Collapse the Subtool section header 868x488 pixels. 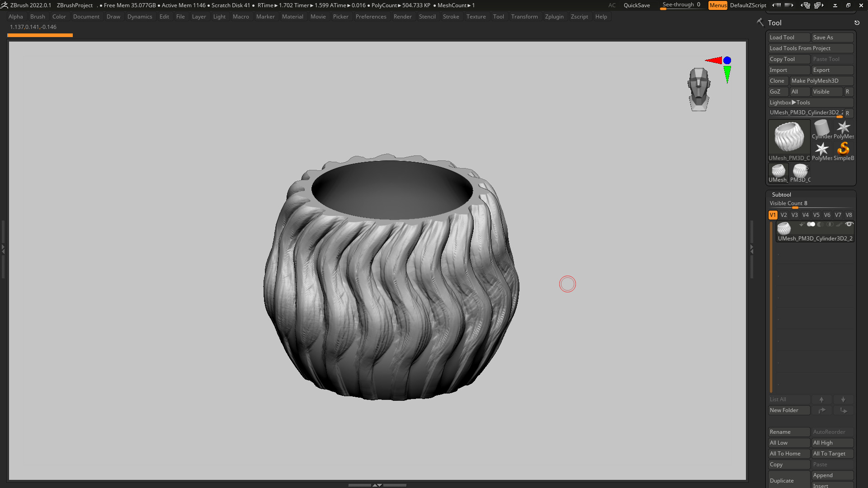coord(782,195)
